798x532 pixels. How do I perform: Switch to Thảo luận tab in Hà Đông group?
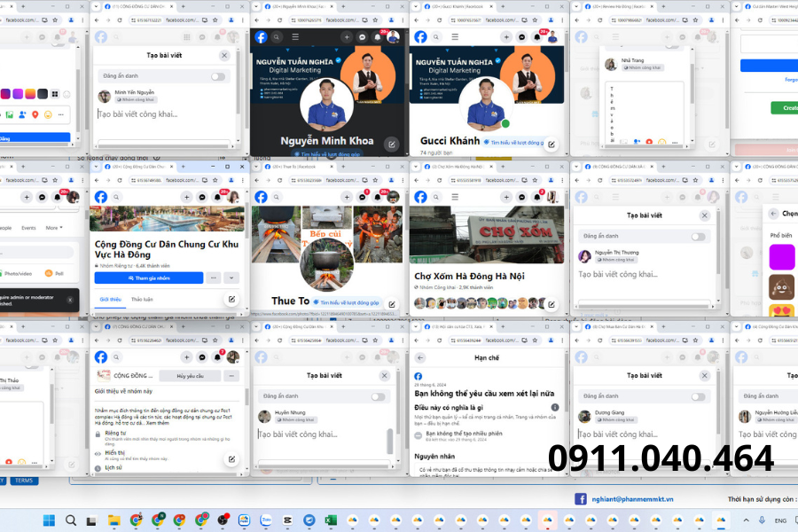click(x=142, y=300)
